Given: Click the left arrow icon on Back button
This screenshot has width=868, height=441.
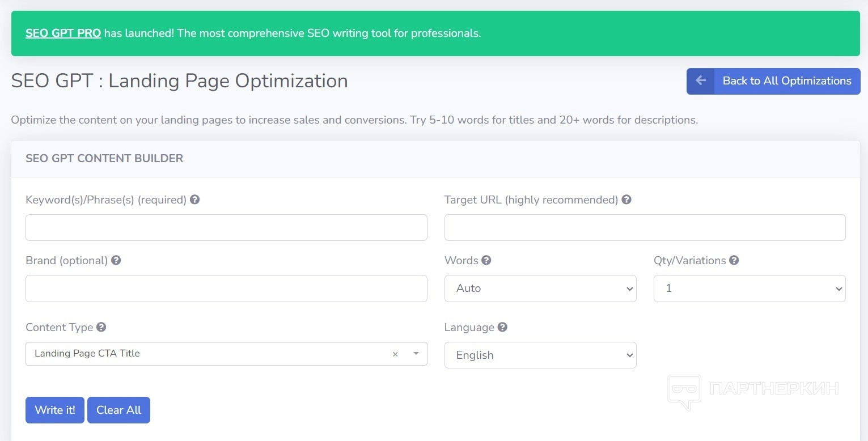Looking at the screenshot, I should pos(701,81).
